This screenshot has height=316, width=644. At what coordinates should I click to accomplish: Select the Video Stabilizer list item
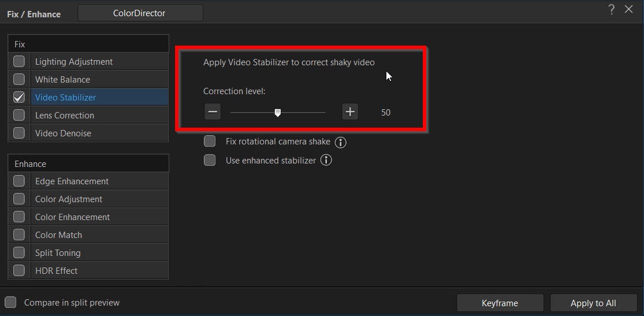[x=99, y=97]
